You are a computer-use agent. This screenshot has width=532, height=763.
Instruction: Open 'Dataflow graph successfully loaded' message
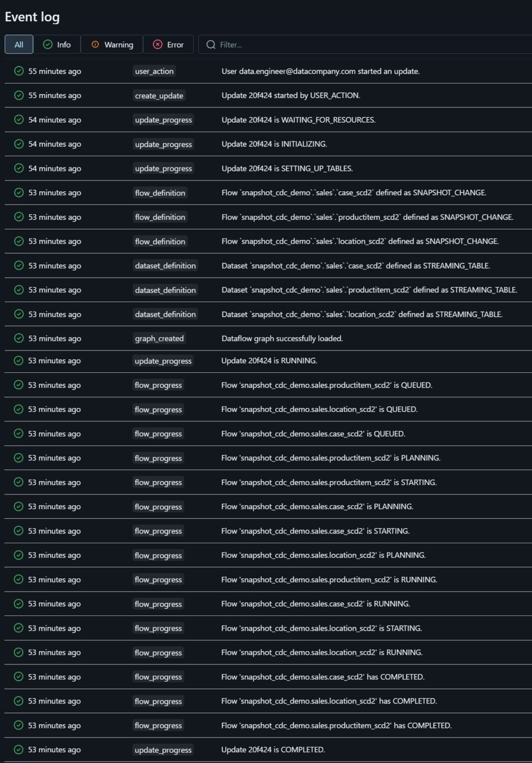282,338
